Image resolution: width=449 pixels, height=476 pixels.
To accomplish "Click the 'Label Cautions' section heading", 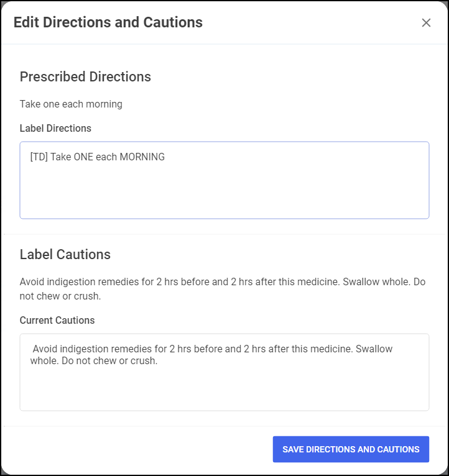I will click(65, 254).
